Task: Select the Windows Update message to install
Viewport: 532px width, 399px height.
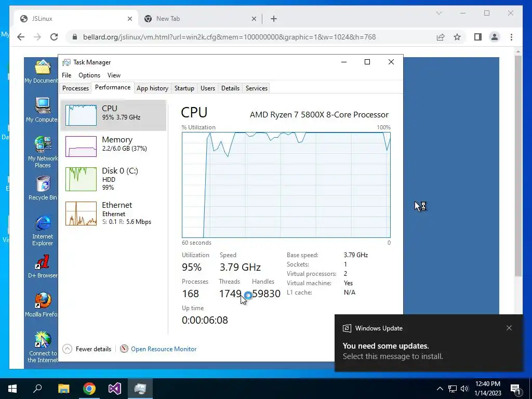Action: point(393,356)
